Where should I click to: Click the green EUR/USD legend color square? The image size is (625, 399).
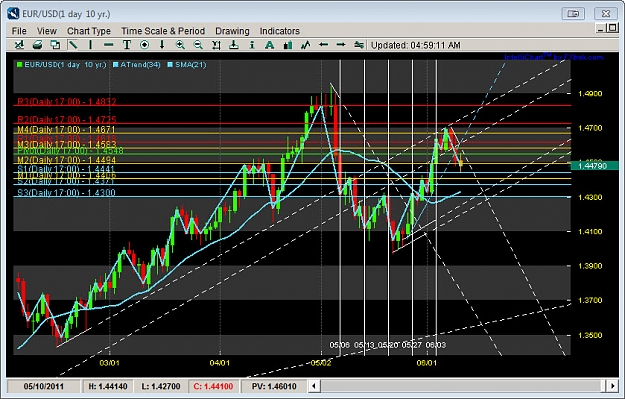(x=20, y=65)
